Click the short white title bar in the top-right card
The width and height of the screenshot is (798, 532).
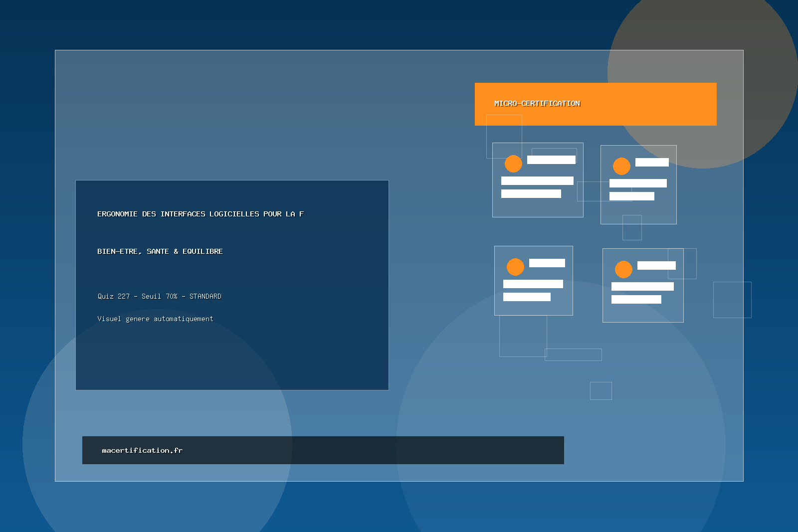[652, 162]
